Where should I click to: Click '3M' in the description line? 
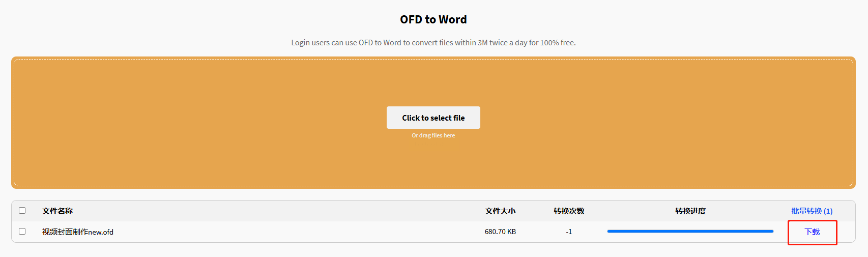click(x=482, y=43)
